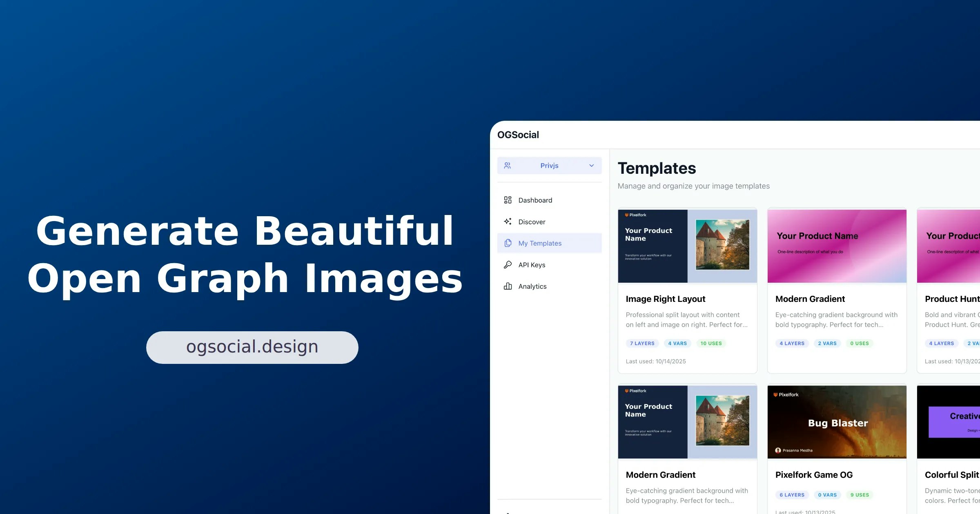The height and width of the screenshot is (514, 980).
Task: Select the Pixelfork Game OG card title
Action: (814, 475)
